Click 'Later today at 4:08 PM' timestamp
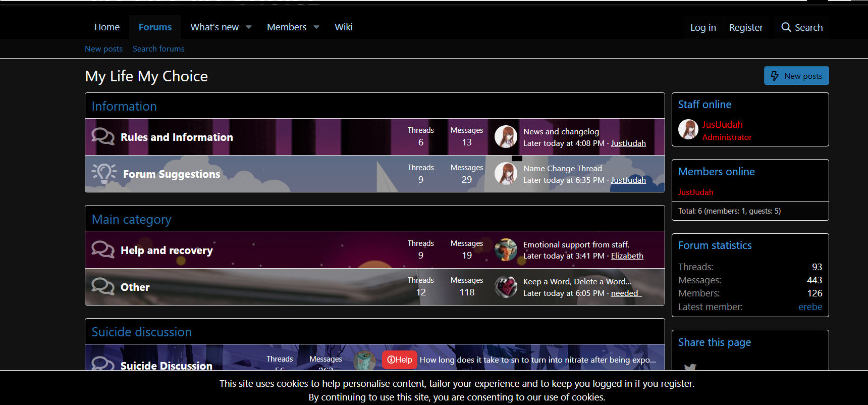 564,143
